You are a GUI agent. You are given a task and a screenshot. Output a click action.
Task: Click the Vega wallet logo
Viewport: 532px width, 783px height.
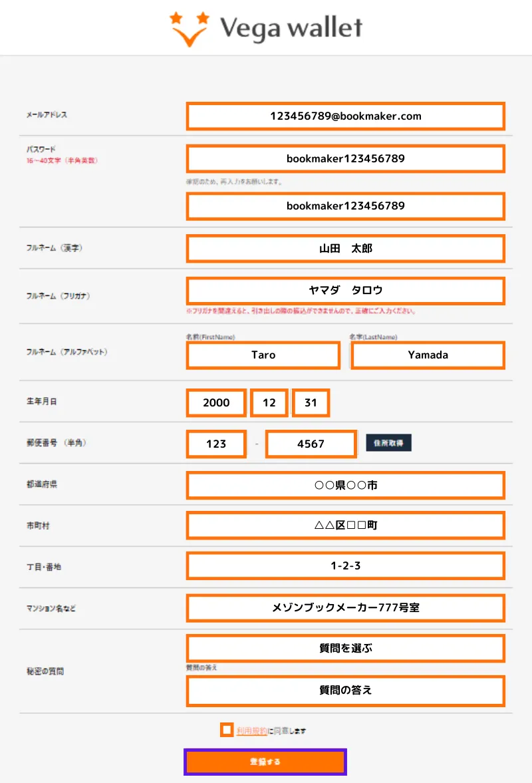(266, 29)
